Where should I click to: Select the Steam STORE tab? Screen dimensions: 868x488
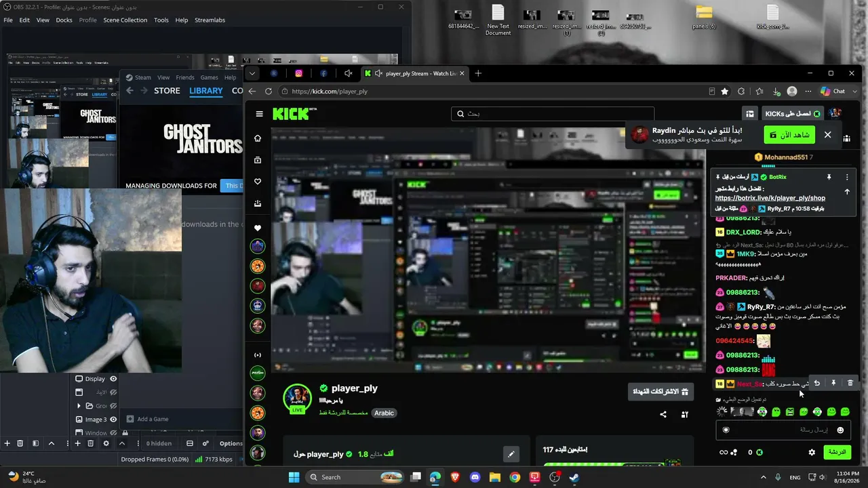pos(167,91)
